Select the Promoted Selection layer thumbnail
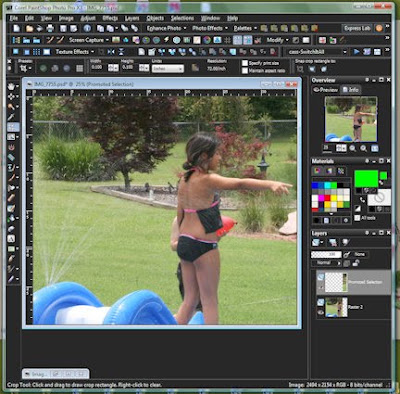 pos(336,282)
